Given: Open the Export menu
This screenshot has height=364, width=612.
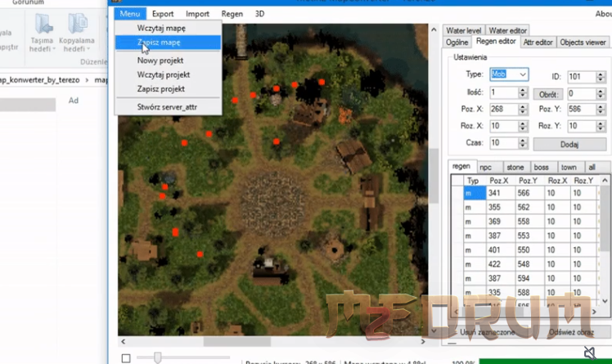Looking at the screenshot, I should pos(163,14).
